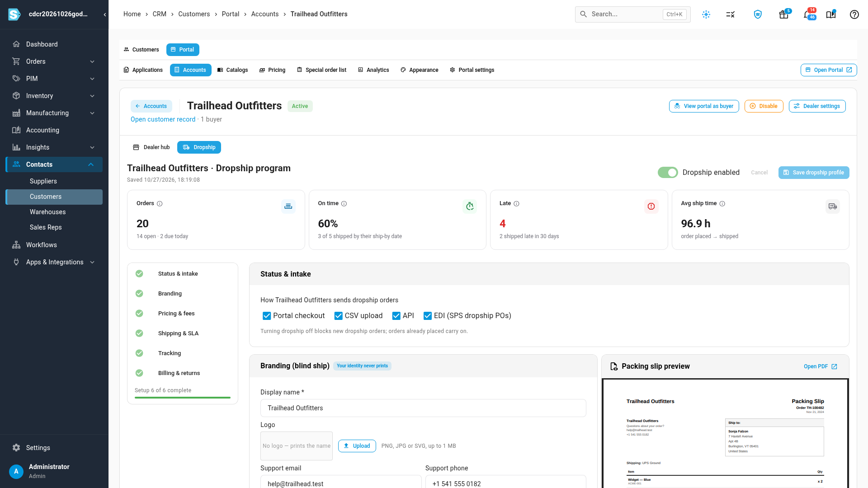Open the documentation book icon

click(x=831, y=14)
